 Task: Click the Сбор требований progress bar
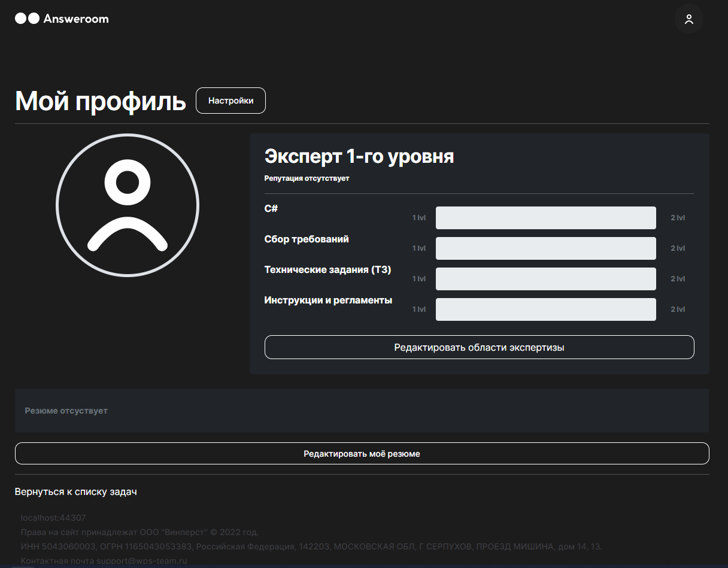[546, 248]
